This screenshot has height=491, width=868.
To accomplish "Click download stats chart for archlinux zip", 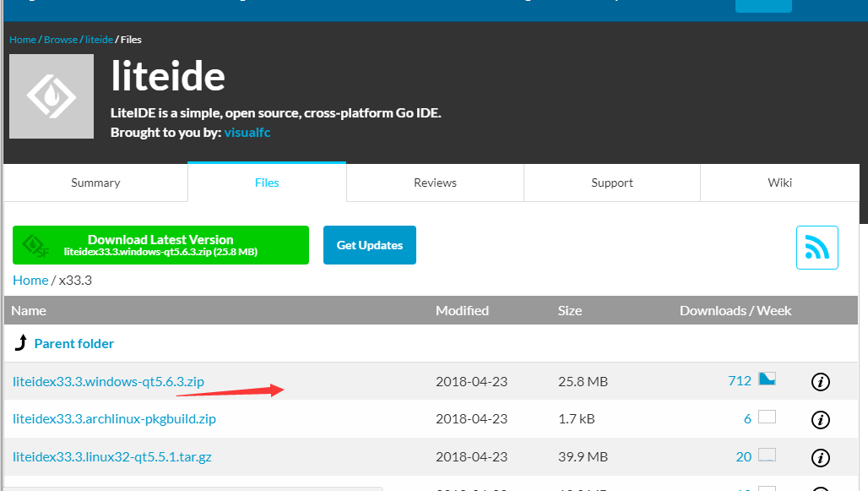I will [x=767, y=417].
